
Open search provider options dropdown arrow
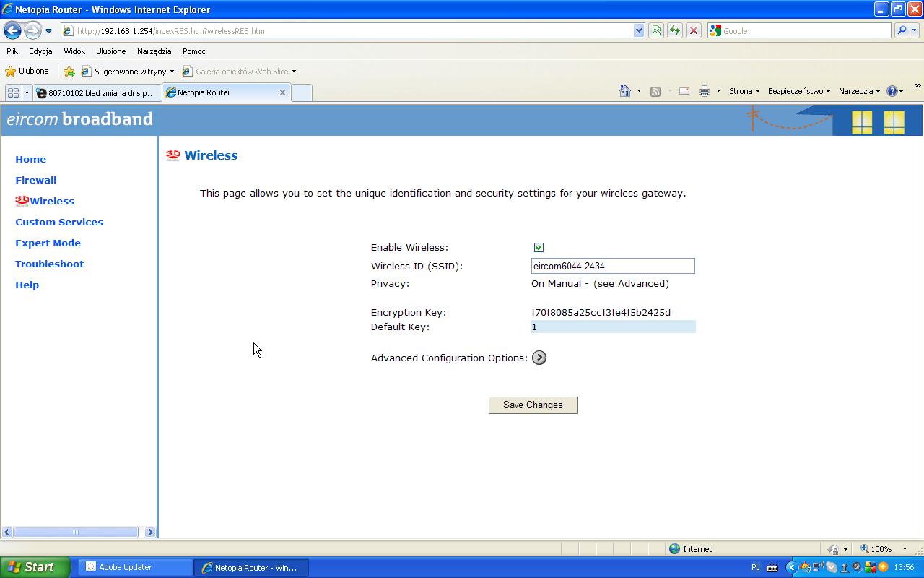[915, 31]
